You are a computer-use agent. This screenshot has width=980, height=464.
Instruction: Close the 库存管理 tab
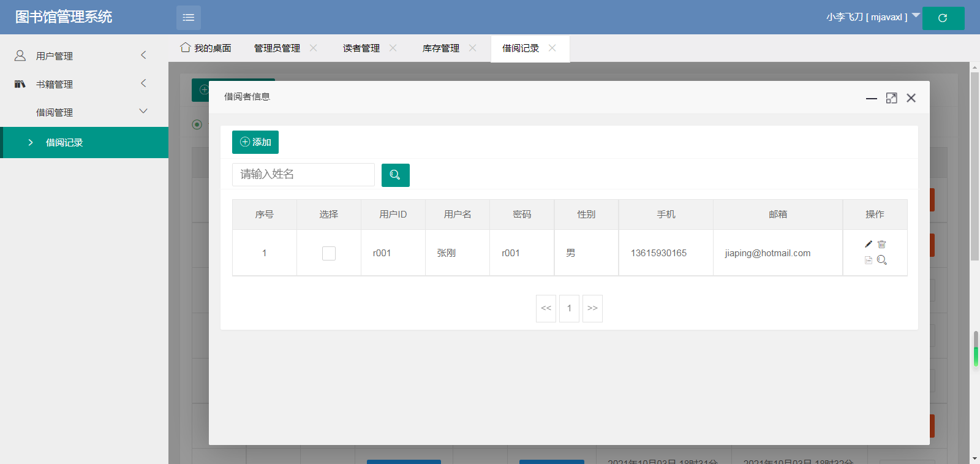tap(473, 48)
